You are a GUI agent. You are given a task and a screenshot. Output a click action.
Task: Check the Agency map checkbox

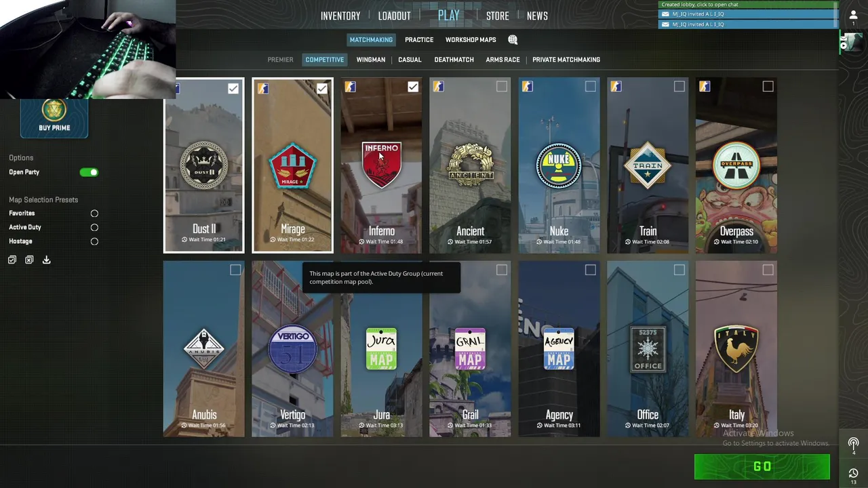tap(591, 270)
